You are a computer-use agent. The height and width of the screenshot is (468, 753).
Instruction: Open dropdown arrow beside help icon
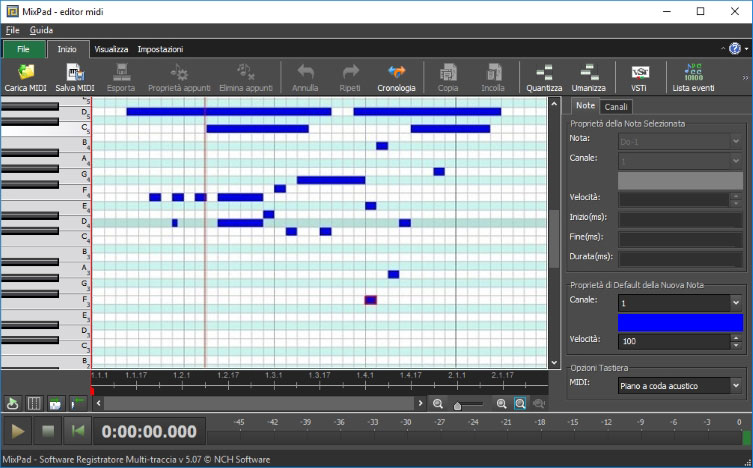(x=746, y=49)
